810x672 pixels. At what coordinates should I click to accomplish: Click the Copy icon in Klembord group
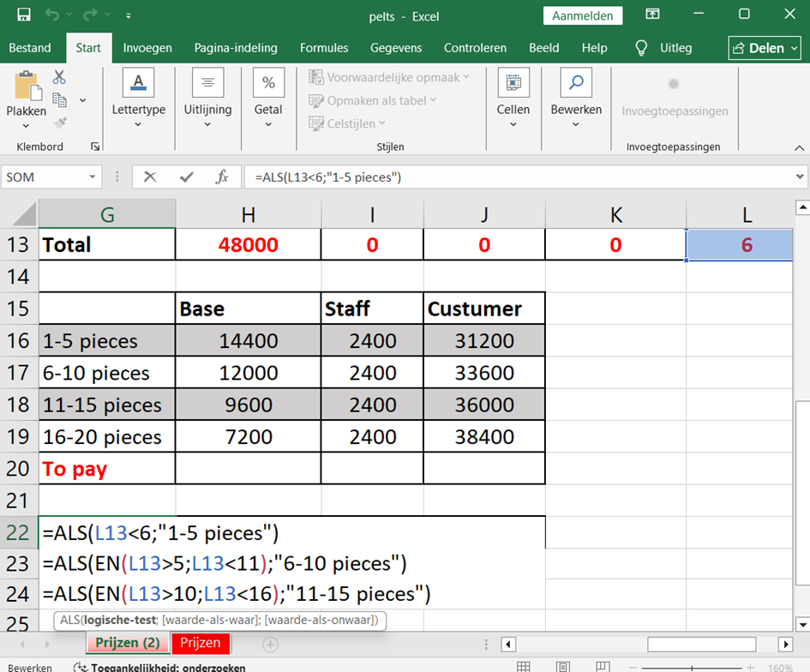[59, 100]
